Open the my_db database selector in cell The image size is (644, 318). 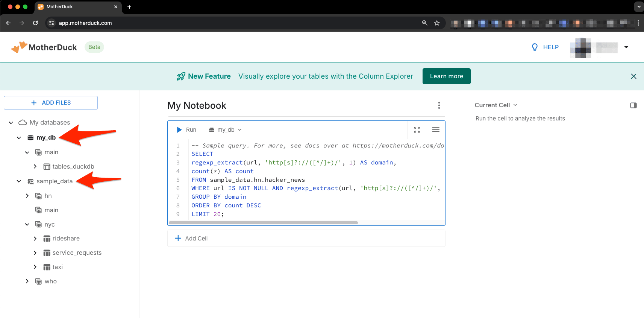tap(225, 130)
